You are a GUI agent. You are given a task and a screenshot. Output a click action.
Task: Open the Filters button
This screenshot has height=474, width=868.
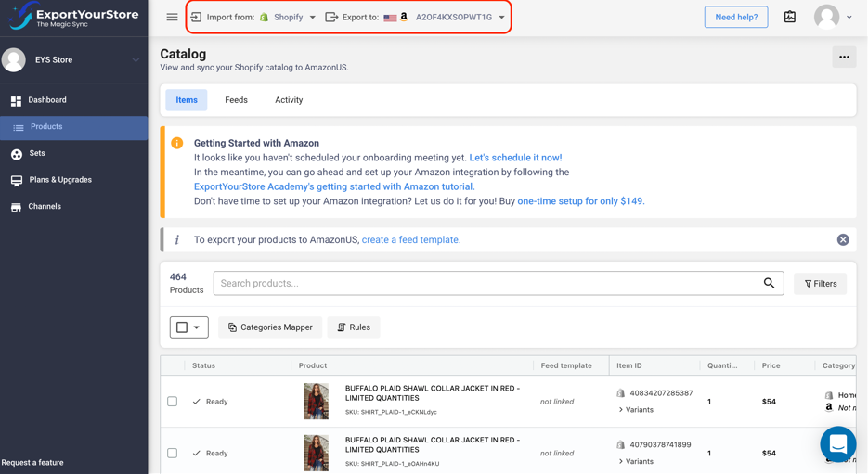[821, 284]
